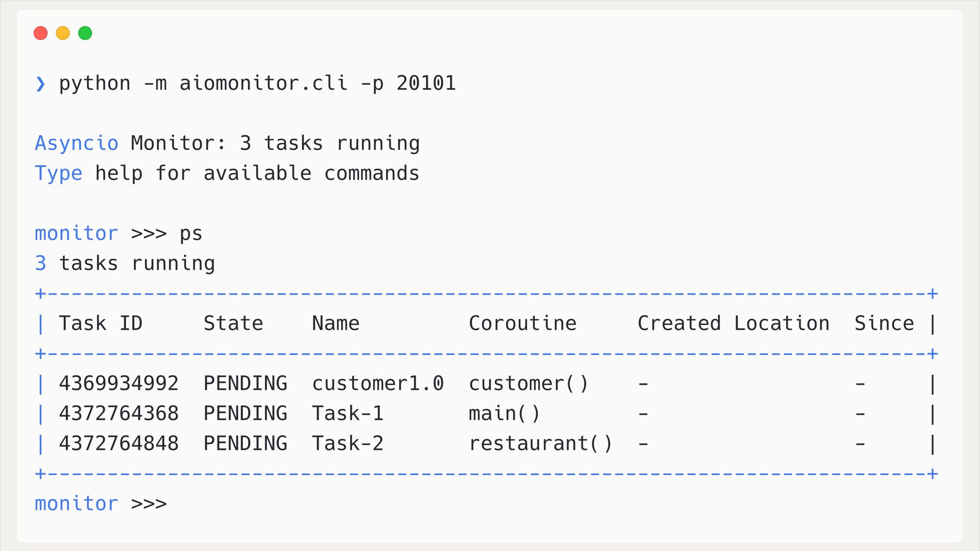Click the customer1.0 task name
This screenshot has width=980, height=551.
(x=378, y=384)
